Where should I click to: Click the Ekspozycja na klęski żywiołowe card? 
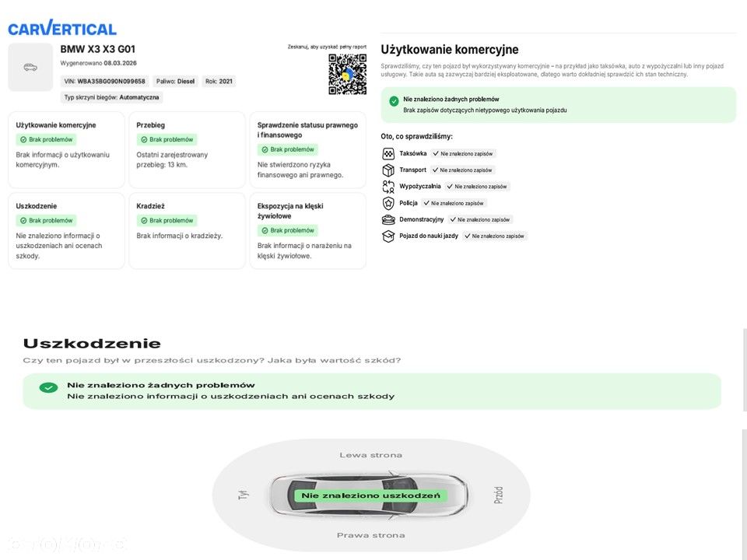click(307, 230)
